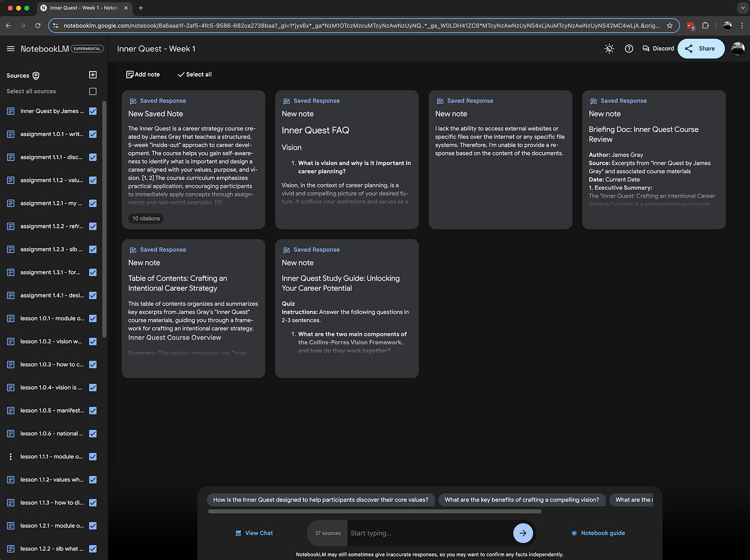Click Add note
Screen dimensions: 750x560
[143, 75]
